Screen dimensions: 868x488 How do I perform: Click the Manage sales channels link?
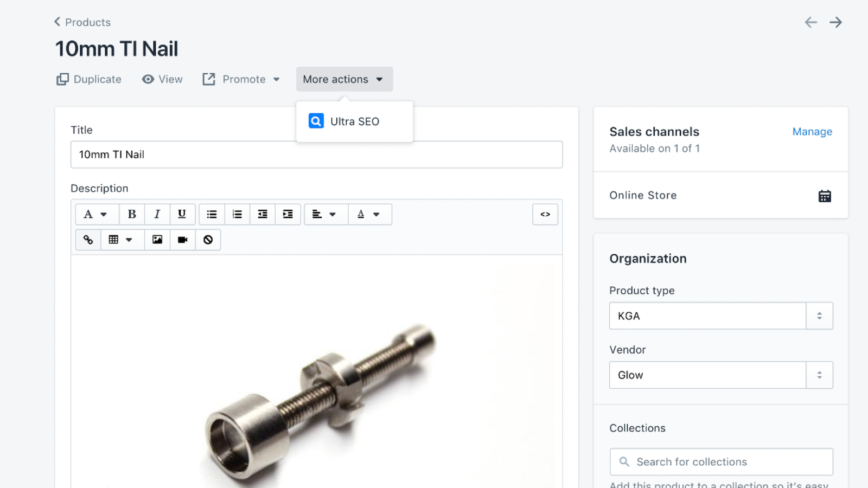tap(812, 131)
